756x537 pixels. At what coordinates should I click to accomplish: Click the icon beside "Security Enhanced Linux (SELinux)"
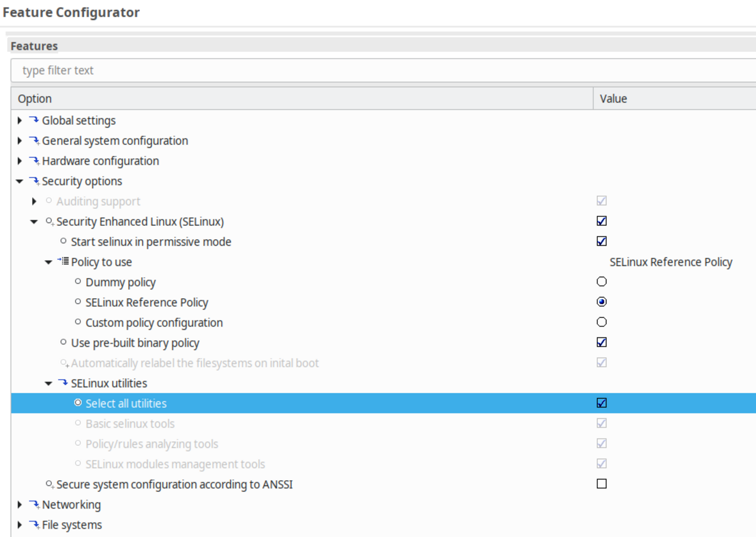[x=49, y=221]
